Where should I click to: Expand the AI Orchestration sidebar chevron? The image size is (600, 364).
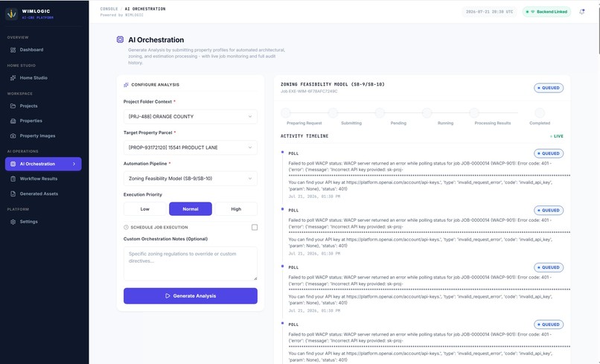click(74, 164)
